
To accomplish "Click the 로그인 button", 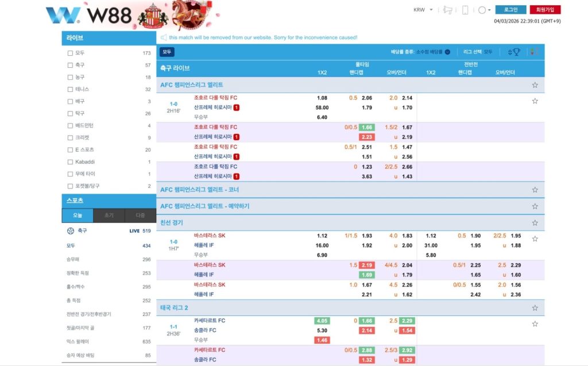I will click(x=510, y=10).
